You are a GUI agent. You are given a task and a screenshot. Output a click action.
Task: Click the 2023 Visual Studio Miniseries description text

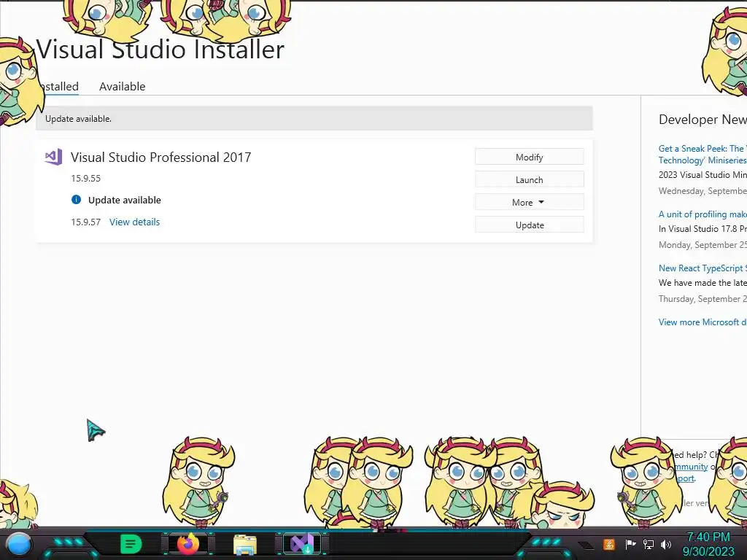pos(703,175)
